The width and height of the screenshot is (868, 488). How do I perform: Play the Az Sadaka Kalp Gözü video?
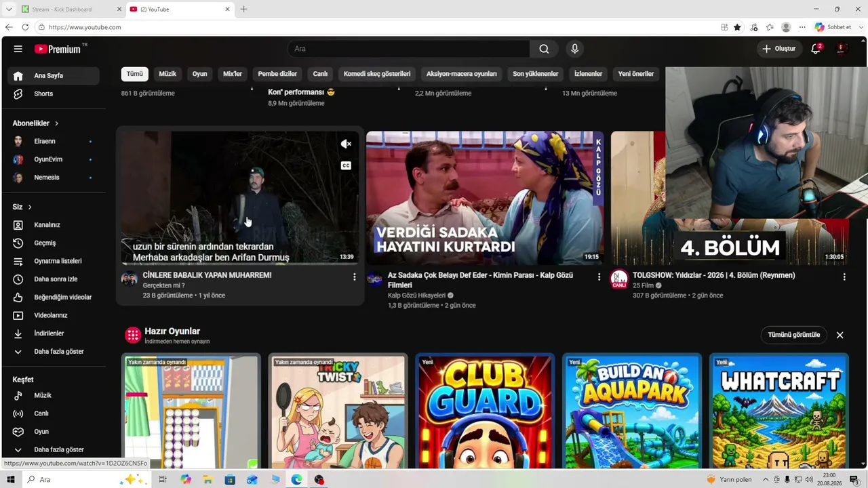tap(484, 198)
